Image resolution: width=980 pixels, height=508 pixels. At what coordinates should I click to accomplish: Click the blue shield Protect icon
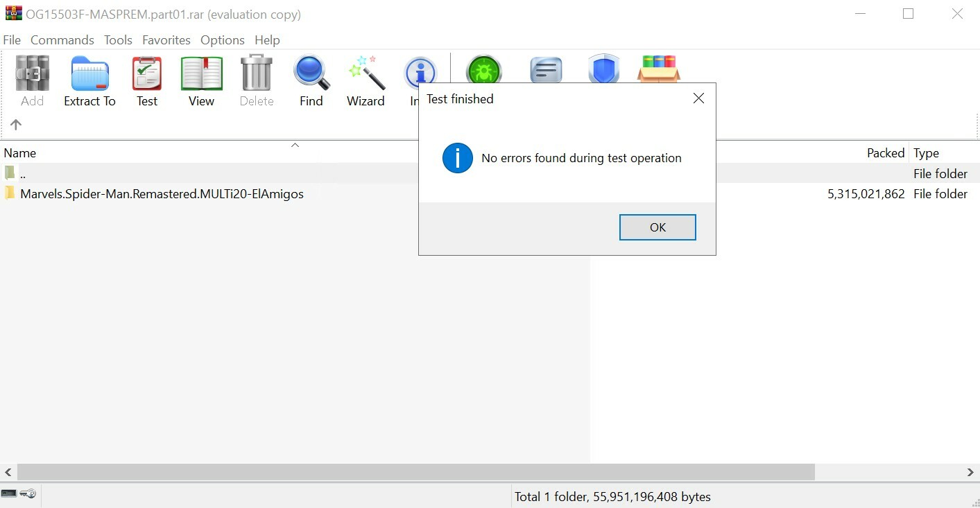pyautogui.click(x=603, y=69)
